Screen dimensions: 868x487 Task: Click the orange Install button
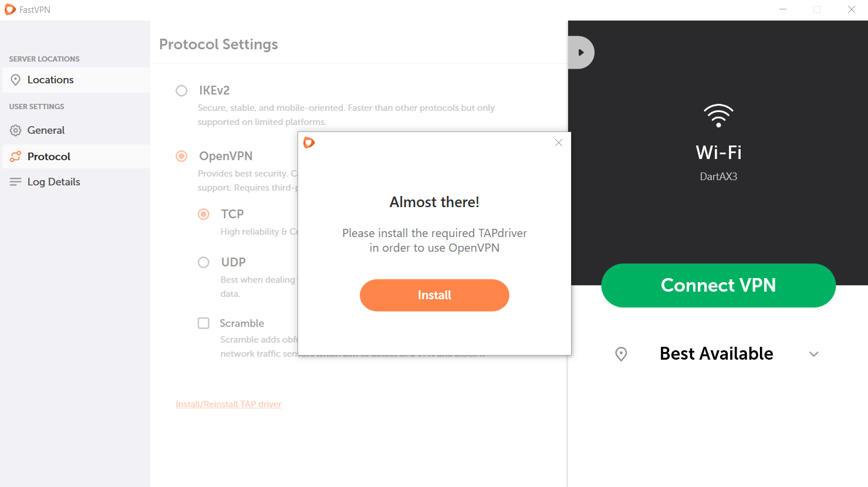tap(434, 295)
